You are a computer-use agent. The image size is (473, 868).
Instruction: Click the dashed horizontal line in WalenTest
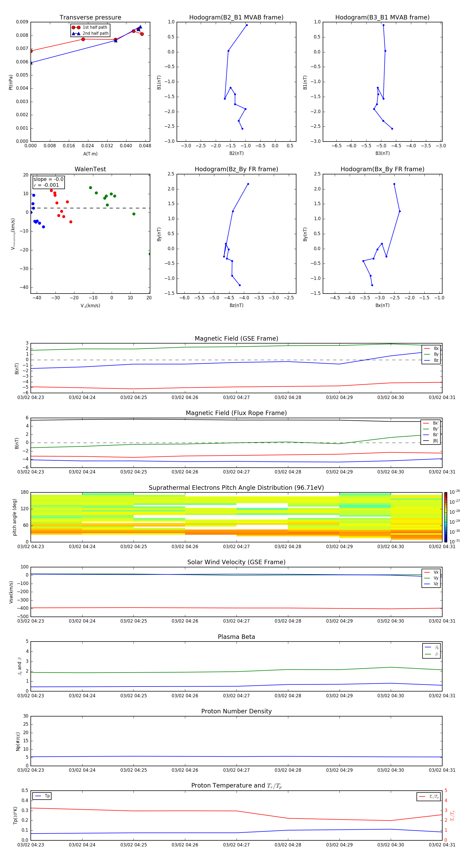[x=90, y=208]
